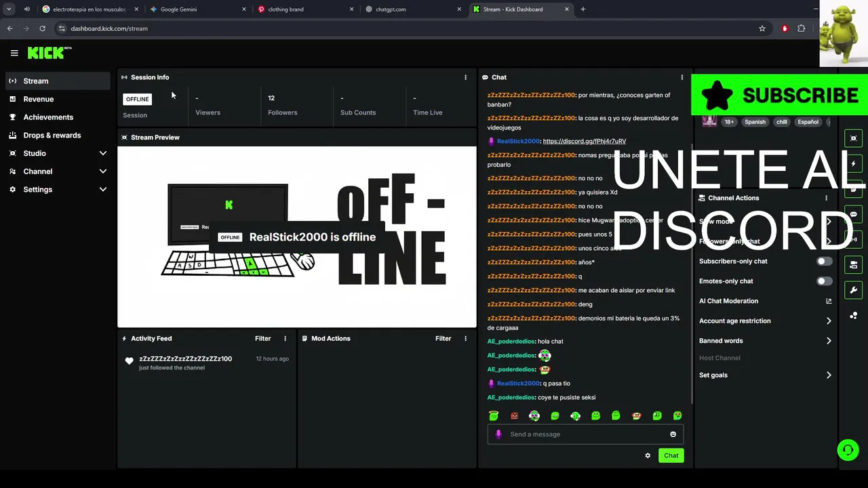Viewport: 868px width, 488px height.
Task: Close the chatgpt.com browser tab
Action: pos(459,9)
